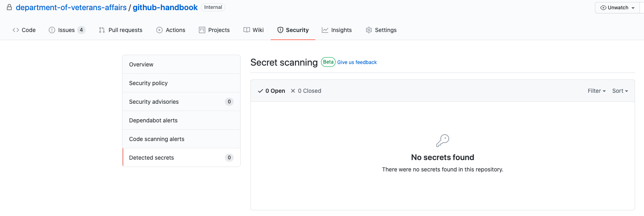Click Give us feedback link
Viewport: 644px width, 216px height.
(357, 62)
